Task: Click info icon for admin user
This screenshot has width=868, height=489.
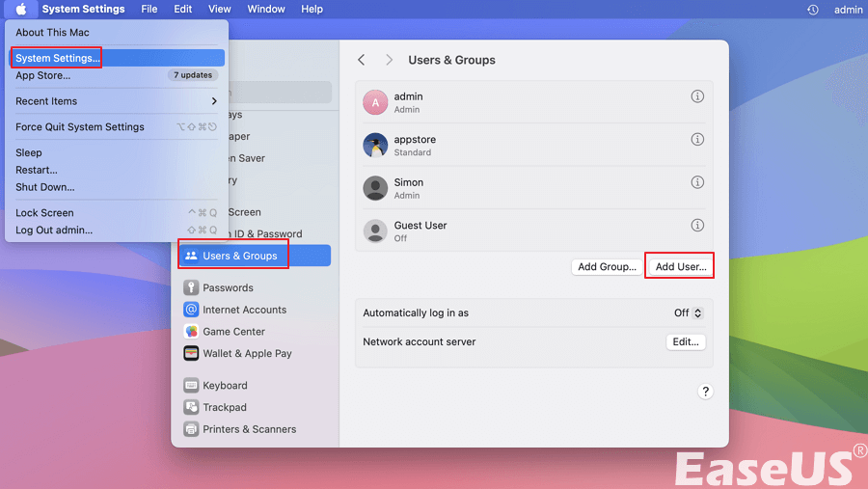Action: pyautogui.click(x=697, y=96)
